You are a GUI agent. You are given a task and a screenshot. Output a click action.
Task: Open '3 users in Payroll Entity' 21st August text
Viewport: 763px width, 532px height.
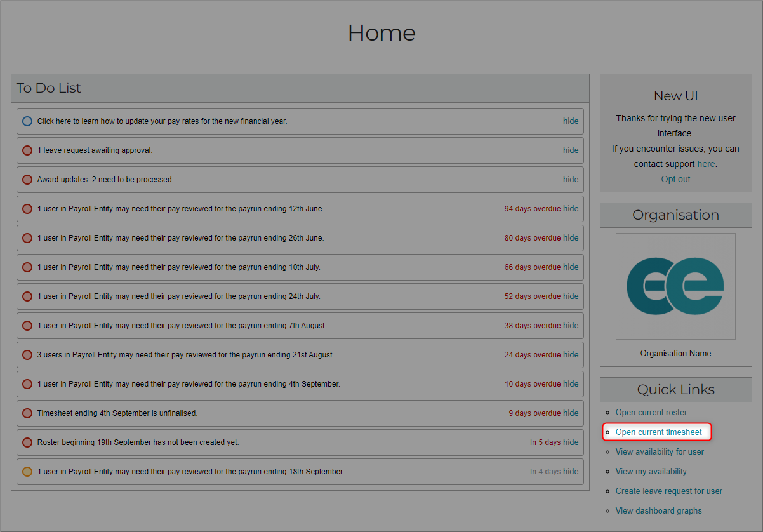[186, 354]
